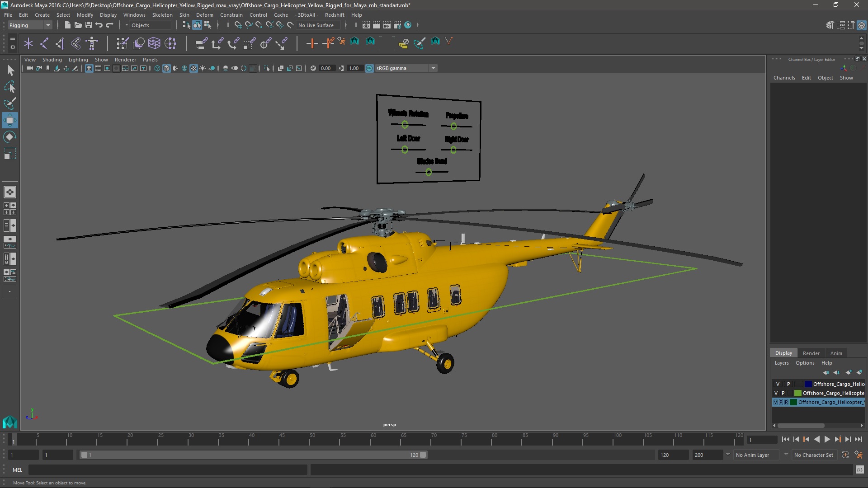Viewport: 868px width, 488px height.
Task: Click the Save Scene icon
Action: 89,25
